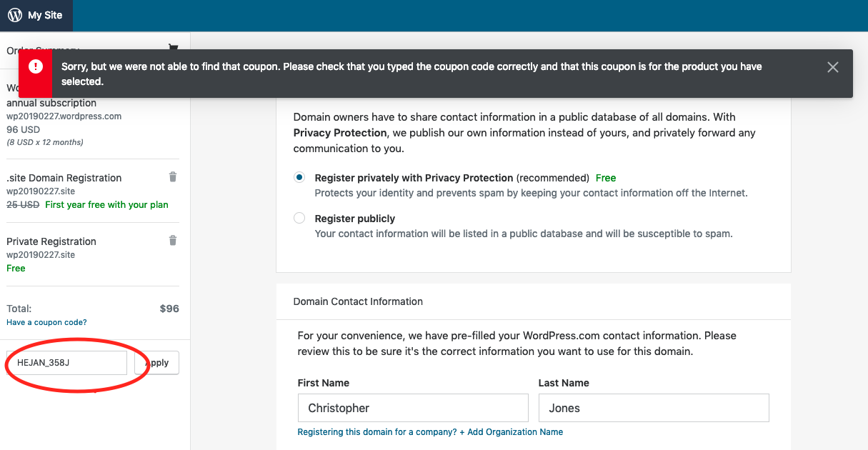Click First year free with your plan

tap(106, 205)
